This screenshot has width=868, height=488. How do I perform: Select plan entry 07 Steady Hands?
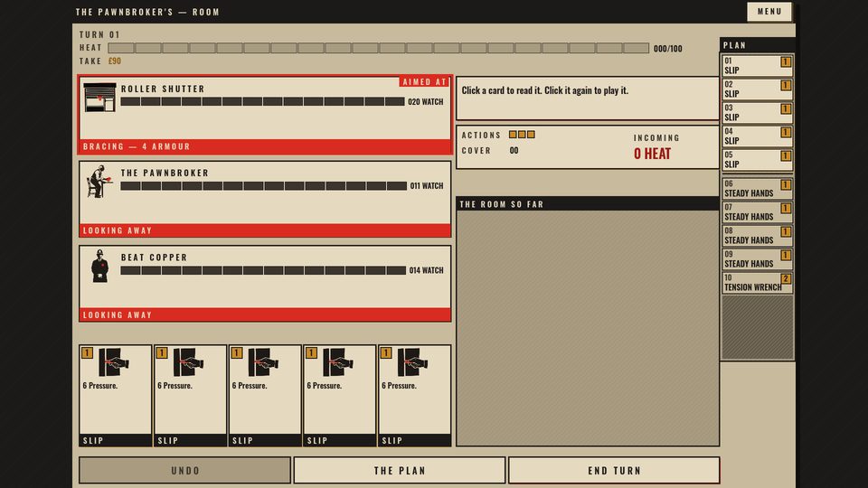757,211
